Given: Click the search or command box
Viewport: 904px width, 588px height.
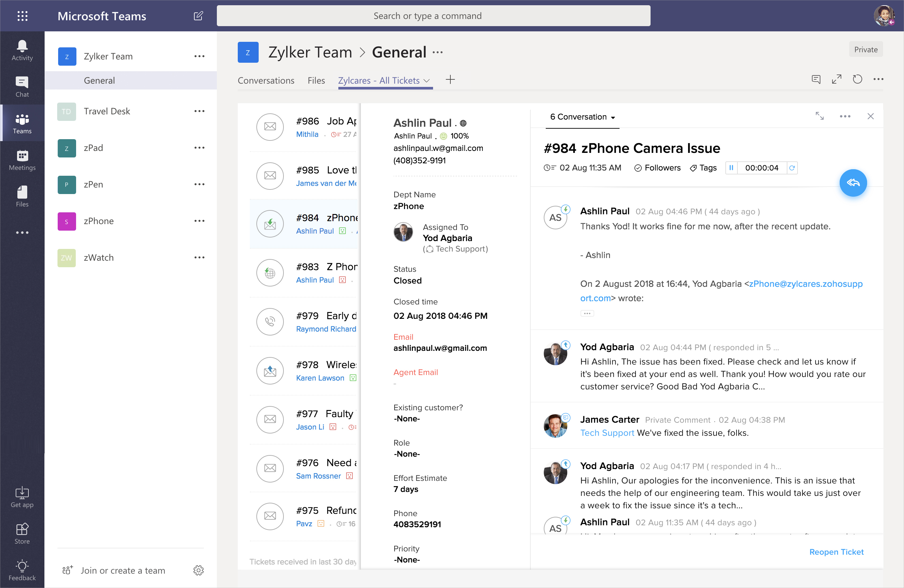Looking at the screenshot, I should (433, 16).
